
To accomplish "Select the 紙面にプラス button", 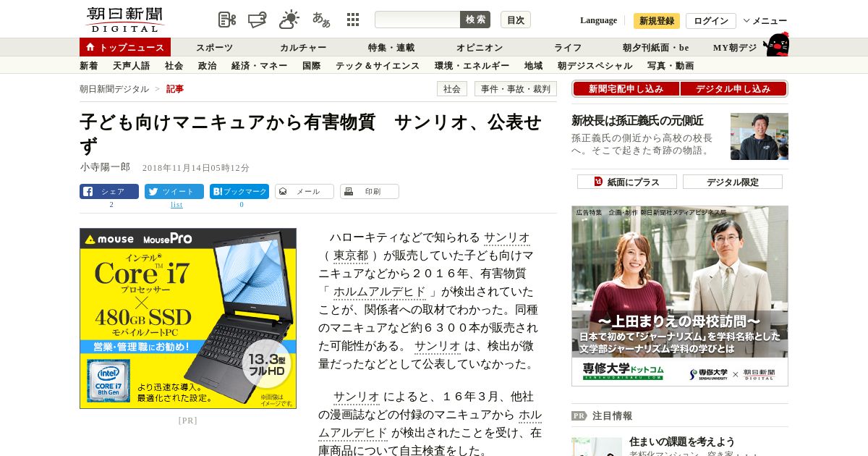I will tap(627, 182).
